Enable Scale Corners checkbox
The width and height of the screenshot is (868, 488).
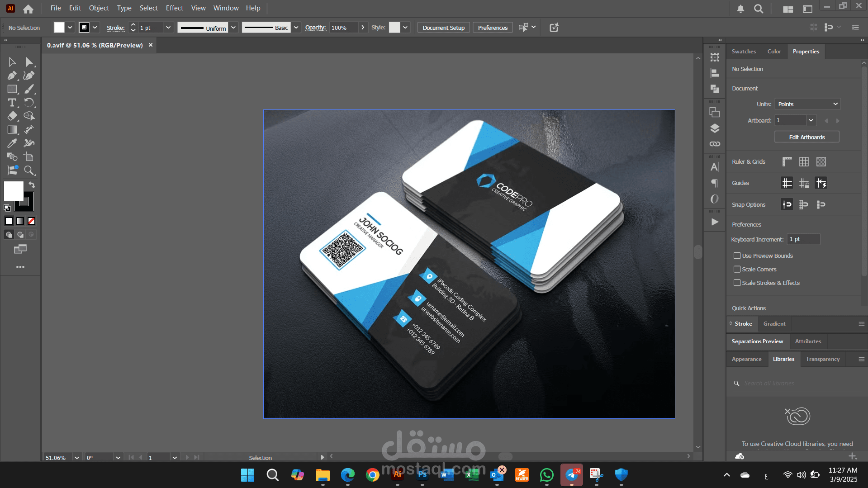pos(737,270)
